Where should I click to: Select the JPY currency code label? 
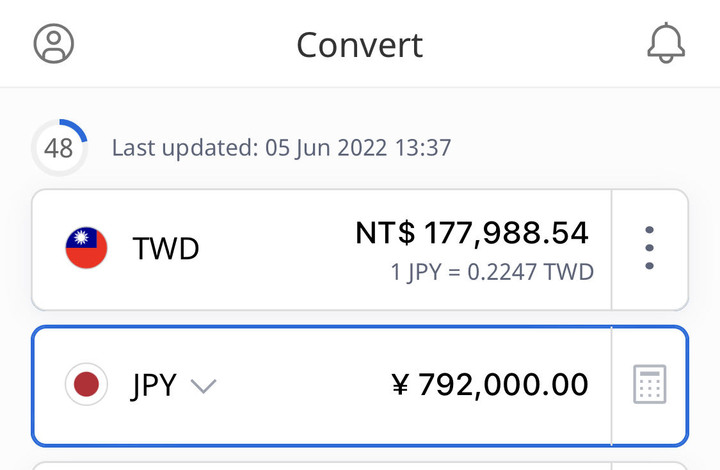154,385
